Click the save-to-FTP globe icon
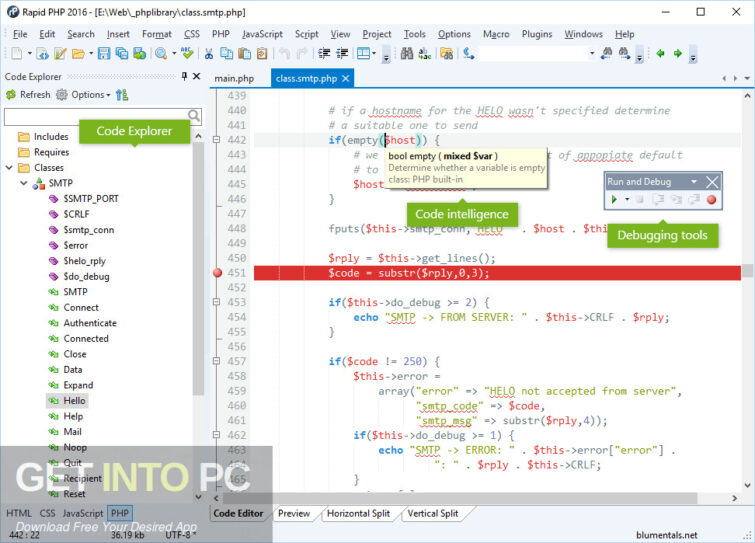The image size is (755, 543). [x=140, y=53]
